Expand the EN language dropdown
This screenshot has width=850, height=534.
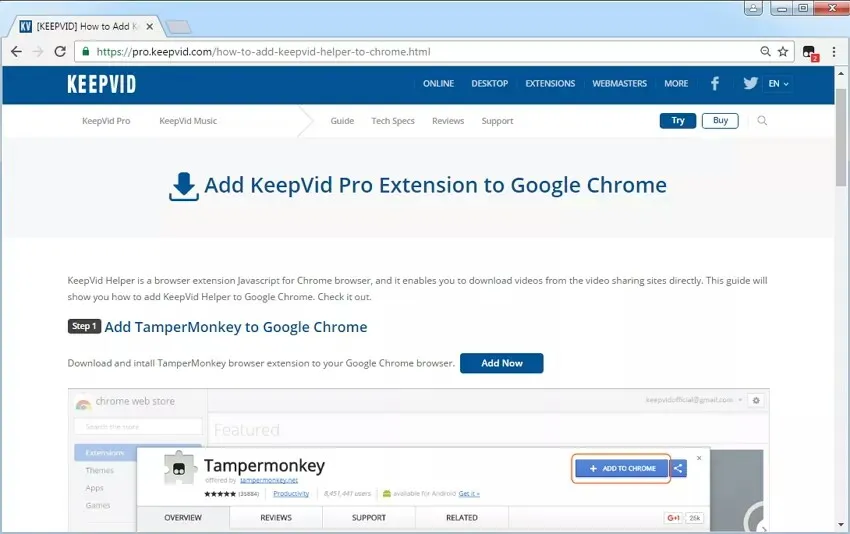coord(778,83)
